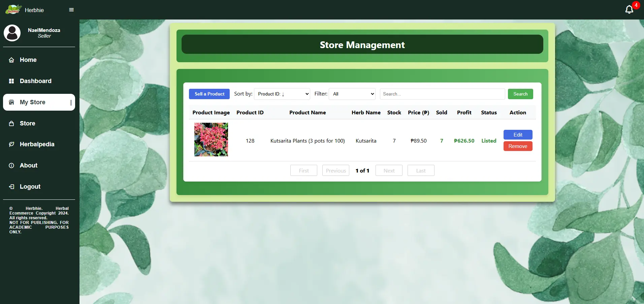This screenshot has width=644, height=304.
Task: Click the product ID value 128
Action: point(250,141)
